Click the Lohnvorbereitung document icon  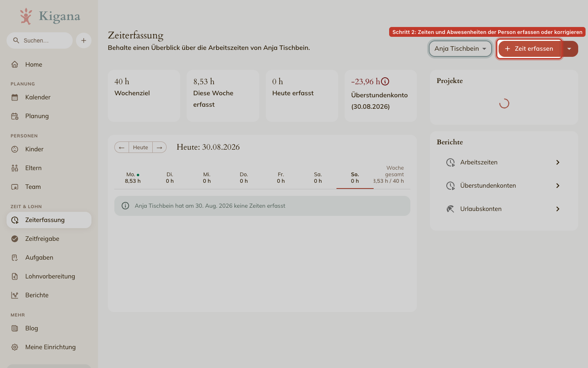click(15, 276)
